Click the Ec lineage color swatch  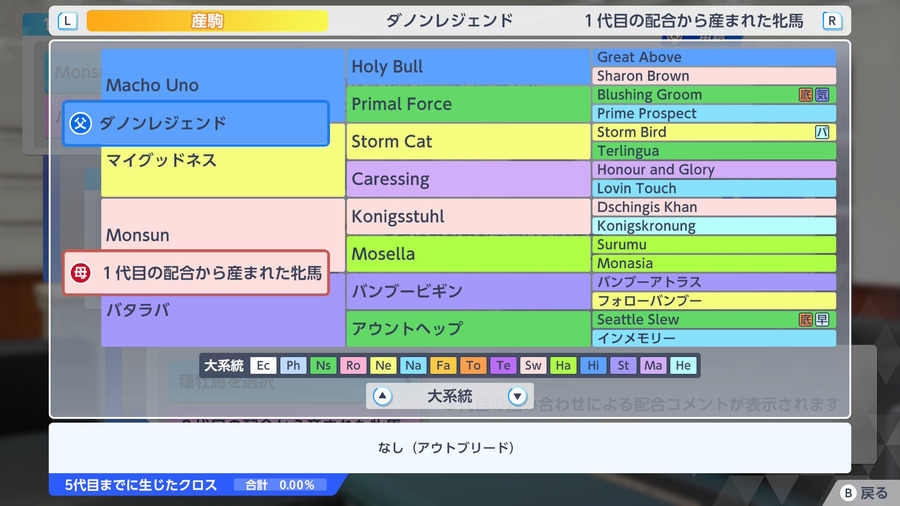point(263,365)
